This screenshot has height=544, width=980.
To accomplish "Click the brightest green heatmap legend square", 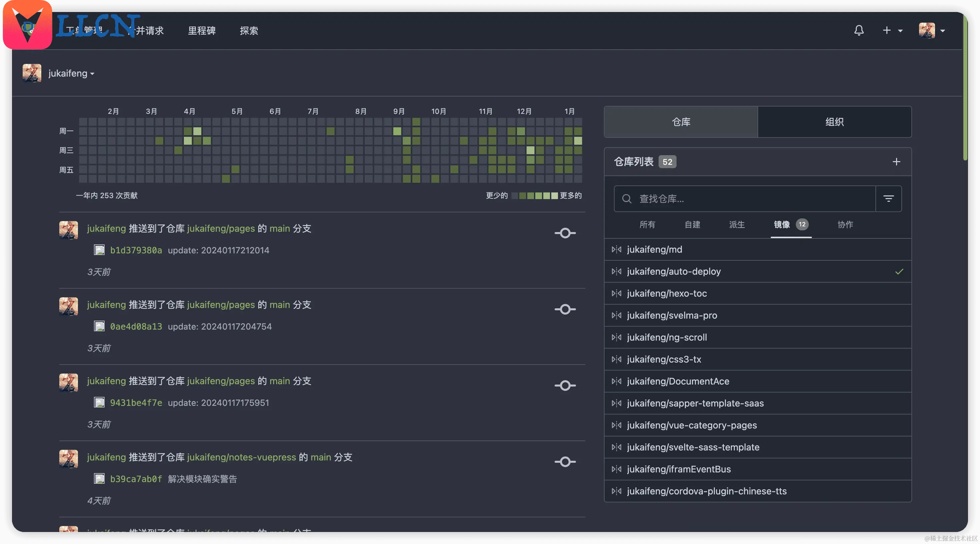I will tap(554, 196).
